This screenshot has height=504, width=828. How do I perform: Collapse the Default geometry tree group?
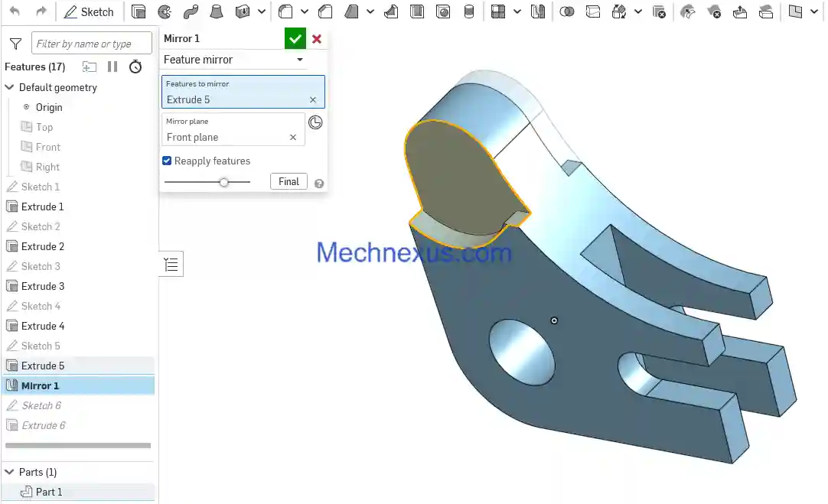click(10, 87)
